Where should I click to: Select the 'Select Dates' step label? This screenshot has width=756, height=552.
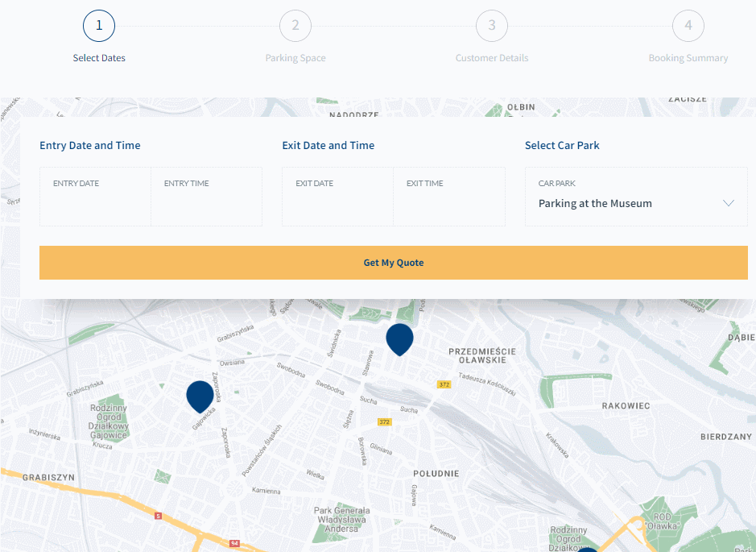tap(99, 58)
